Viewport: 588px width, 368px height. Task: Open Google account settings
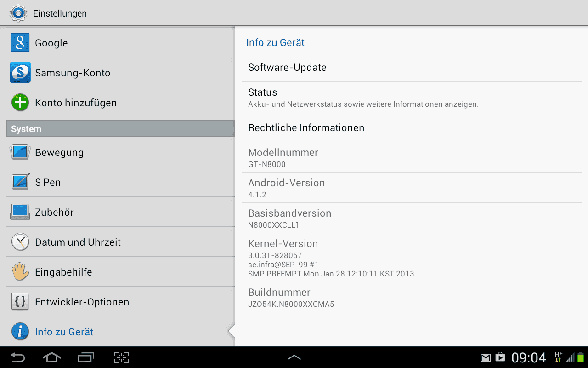(x=120, y=42)
